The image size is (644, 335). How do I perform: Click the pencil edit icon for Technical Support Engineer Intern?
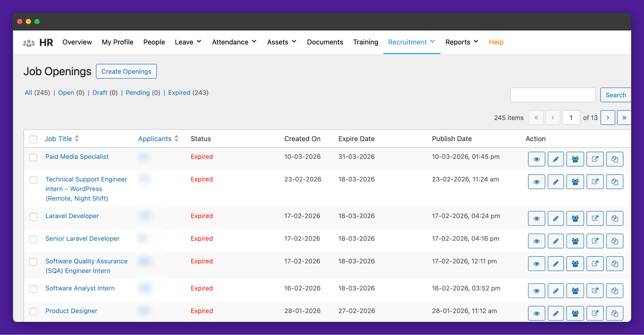[556, 182]
